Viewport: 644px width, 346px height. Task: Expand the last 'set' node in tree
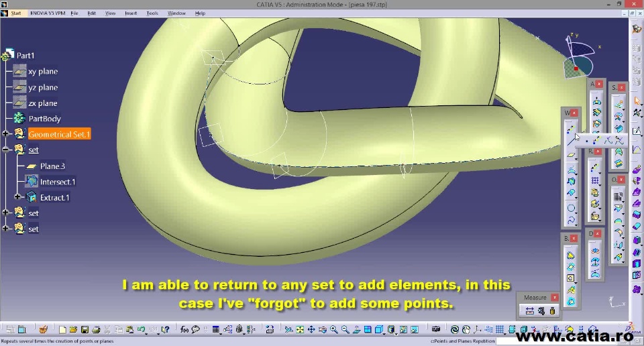tap(5, 229)
